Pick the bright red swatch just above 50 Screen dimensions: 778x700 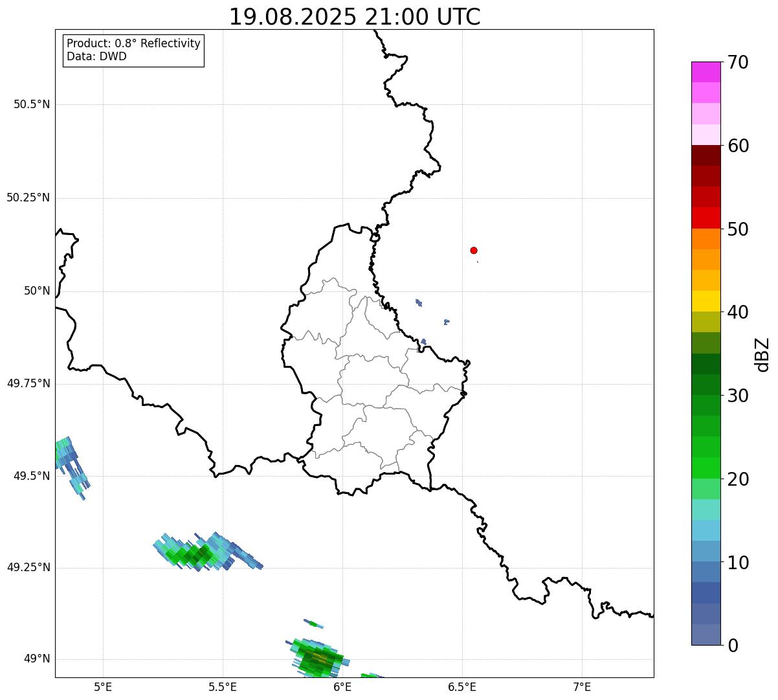click(706, 218)
